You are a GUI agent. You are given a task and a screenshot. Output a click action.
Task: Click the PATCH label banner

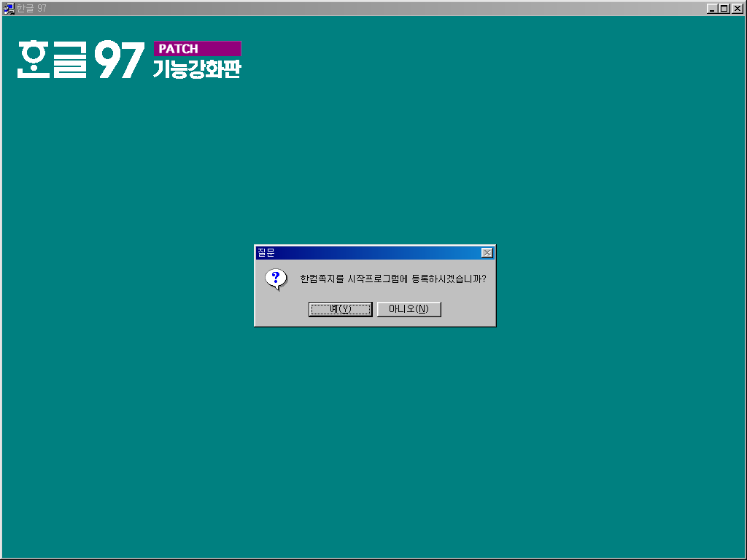(x=197, y=49)
